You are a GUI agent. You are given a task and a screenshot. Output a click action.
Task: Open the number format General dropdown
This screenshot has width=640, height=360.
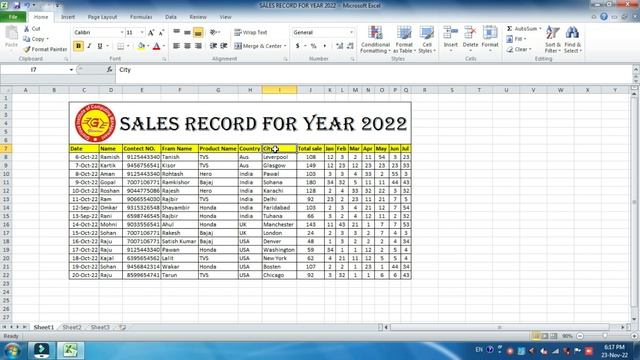pyautogui.click(x=351, y=32)
